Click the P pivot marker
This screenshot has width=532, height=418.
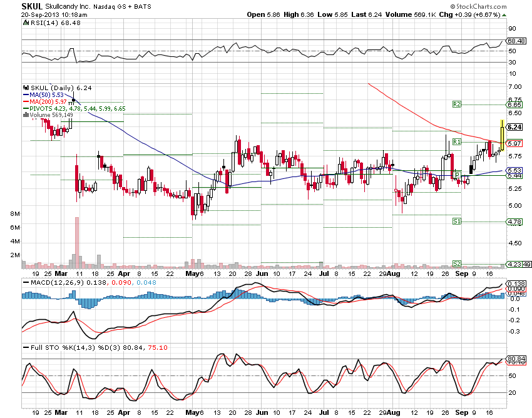(x=457, y=175)
